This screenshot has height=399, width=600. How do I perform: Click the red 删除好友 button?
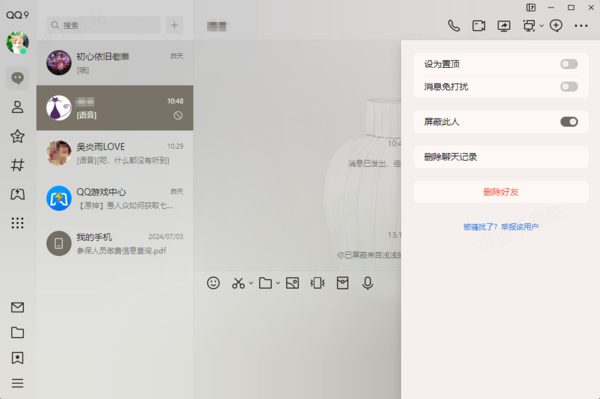[x=501, y=192]
